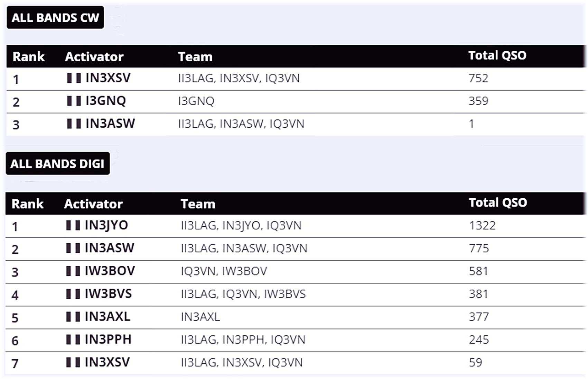Click the Team column header in DIGI table

[198, 204]
